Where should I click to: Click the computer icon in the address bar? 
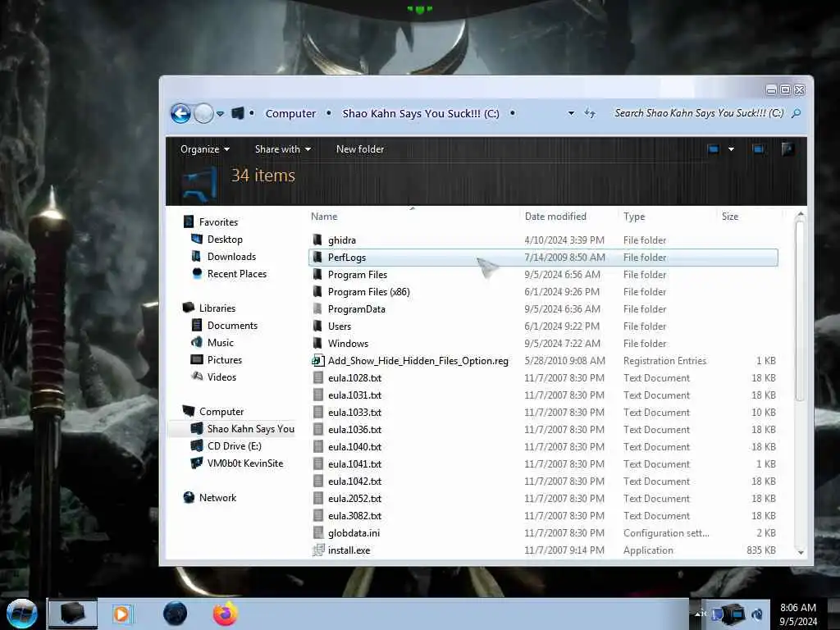238,113
